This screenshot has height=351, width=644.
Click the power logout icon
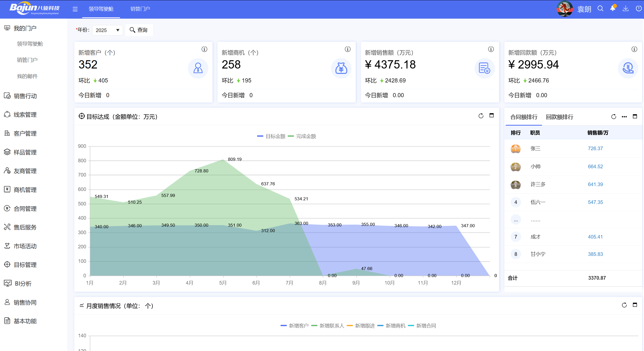(x=639, y=9)
